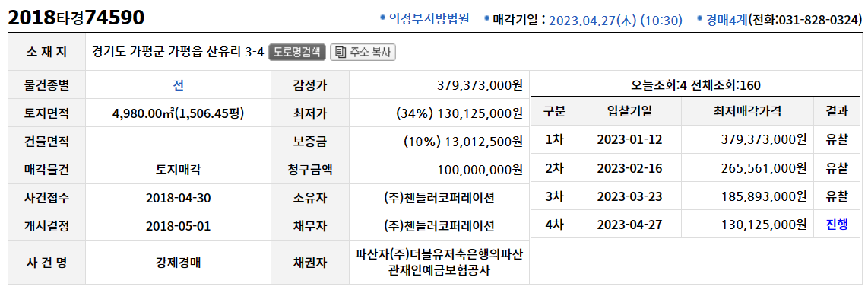The width and height of the screenshot is (868, 290).
Task: Click the 2차 round cell
Action: click(554, 168)
